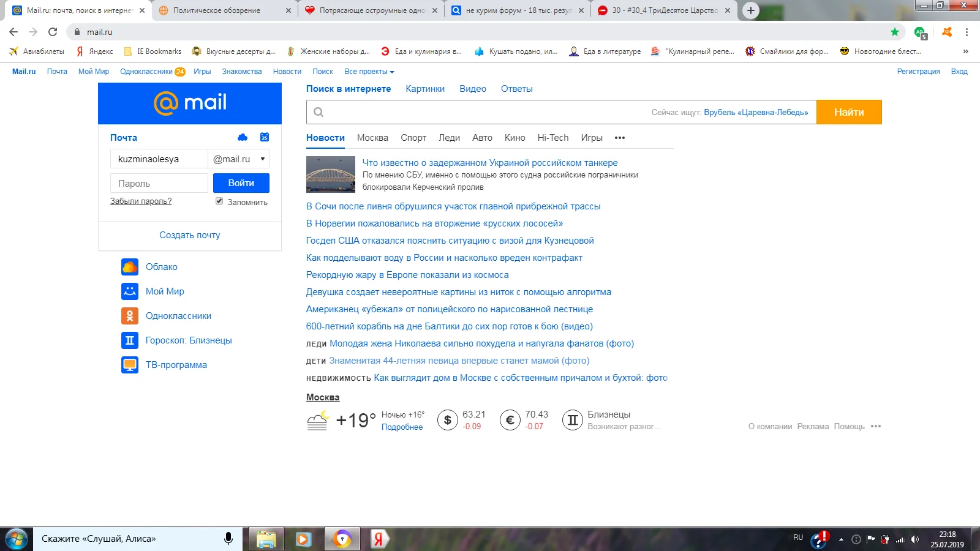The height and width of the screenshot is (551, 980).
Task: Click the cloud icon above the login form
Action: point(243,137)
